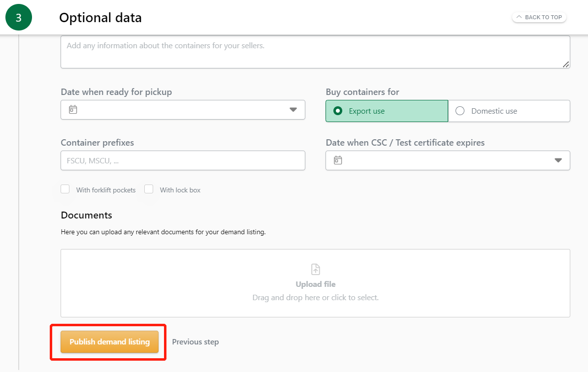
Task: Click the BACK TO TOP button label
Action: point(543,17)
